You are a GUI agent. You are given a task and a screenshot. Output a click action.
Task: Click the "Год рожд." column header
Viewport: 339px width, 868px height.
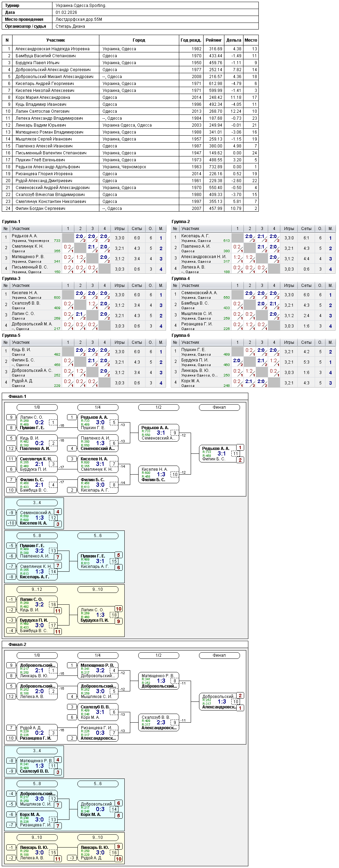click(191, 40)
